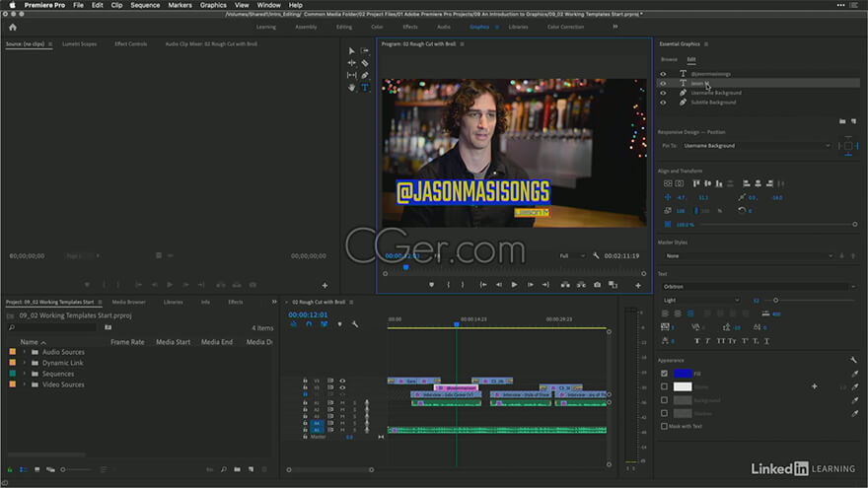The width and height of the screenshot is (868, 488).
Task: Add marker in Program monitor
Action: pyautogui.click(x=432, y=284)
